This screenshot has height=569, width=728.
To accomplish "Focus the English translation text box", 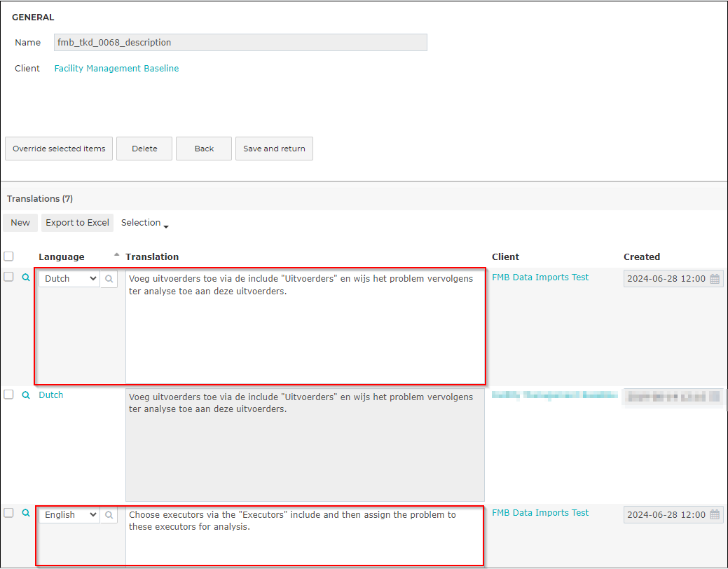I will click(x=305, y=537).
